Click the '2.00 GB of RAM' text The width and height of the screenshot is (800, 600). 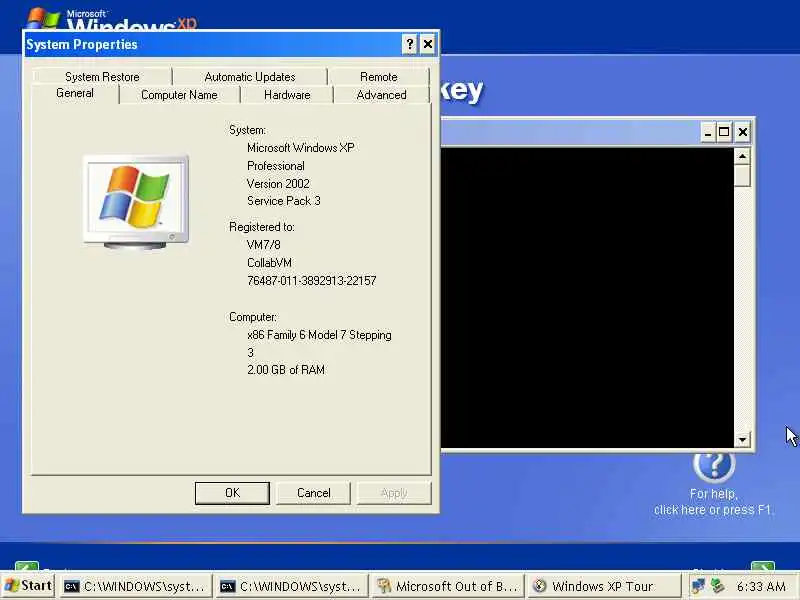pyautogui.click(x=286, y=370)
